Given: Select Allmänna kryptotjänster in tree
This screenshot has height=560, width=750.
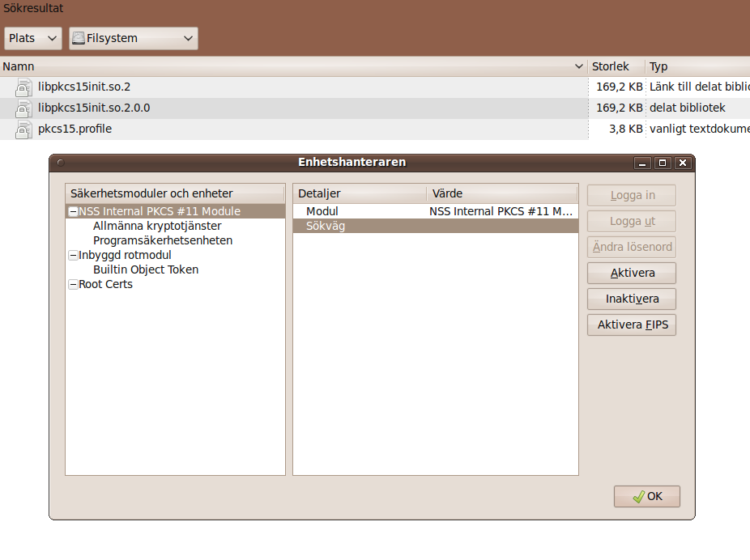Looking at the screenshot, I should point(157,226).
